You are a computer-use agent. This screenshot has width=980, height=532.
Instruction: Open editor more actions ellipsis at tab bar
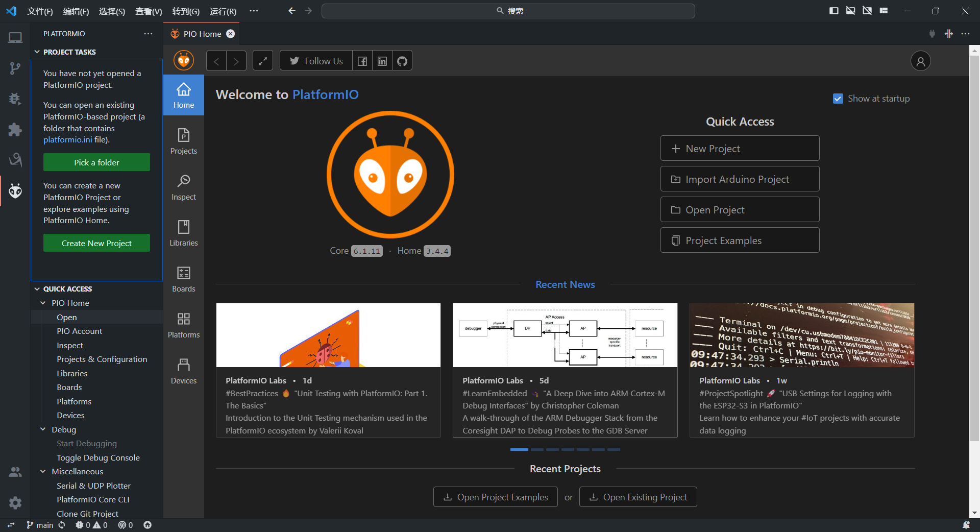(x=965, y=34)
